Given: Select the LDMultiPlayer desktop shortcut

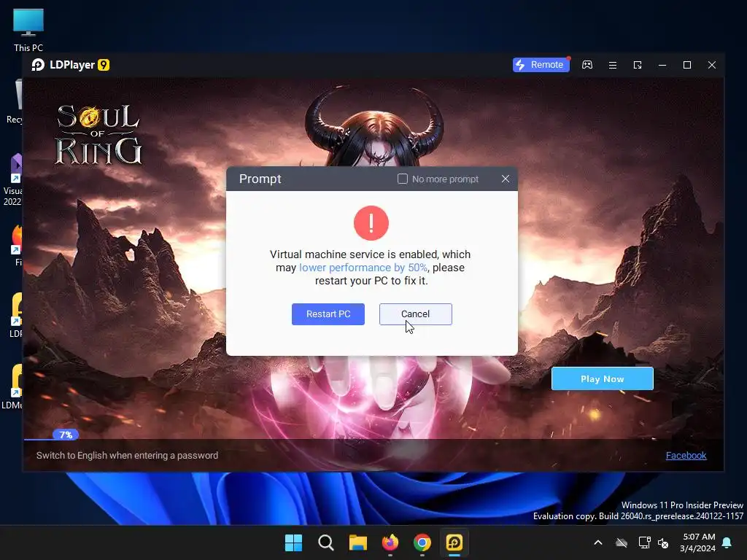Looking at the screenshot, I should [x=13, y=386].
